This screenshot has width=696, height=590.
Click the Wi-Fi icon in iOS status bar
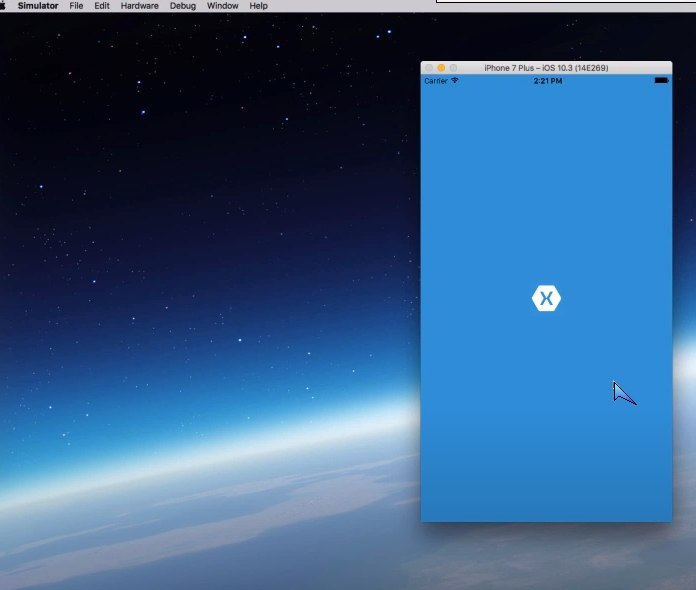click(x=455, y=80)
